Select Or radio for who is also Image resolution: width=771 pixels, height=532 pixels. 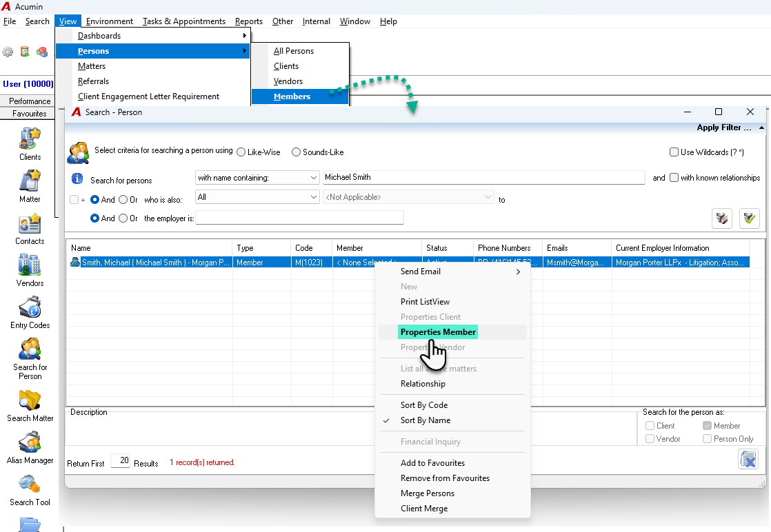click(x=123, y=199)
